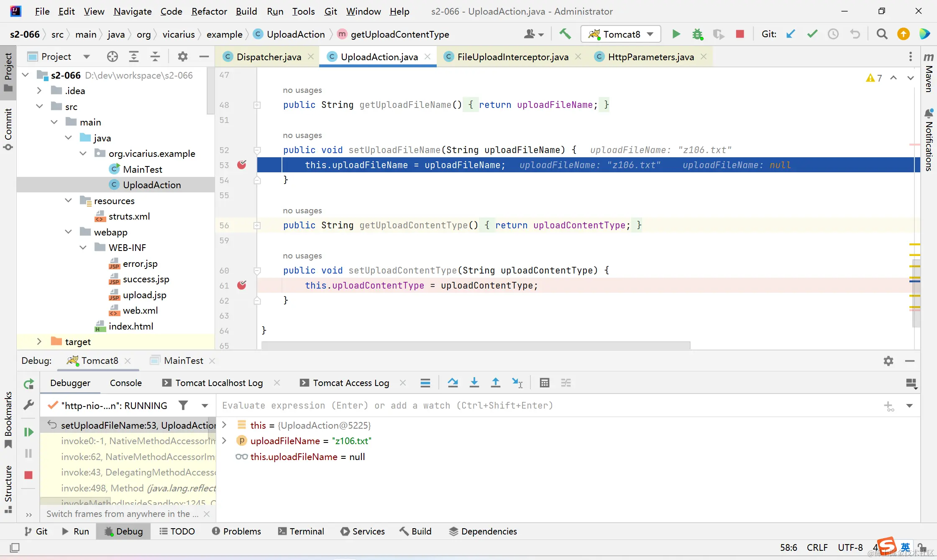The image size is (937, 560).
Task: Expand the uploadFileName variable node
Action: 224,441
